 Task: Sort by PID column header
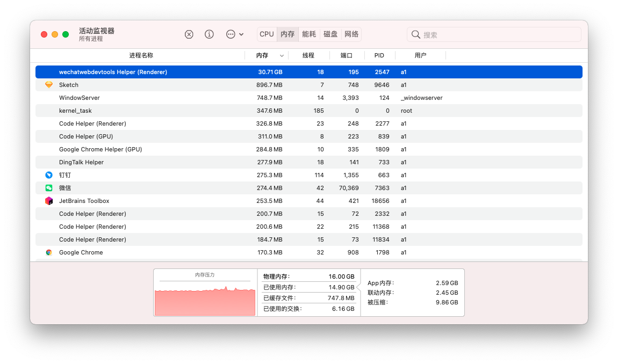[379, 55]
